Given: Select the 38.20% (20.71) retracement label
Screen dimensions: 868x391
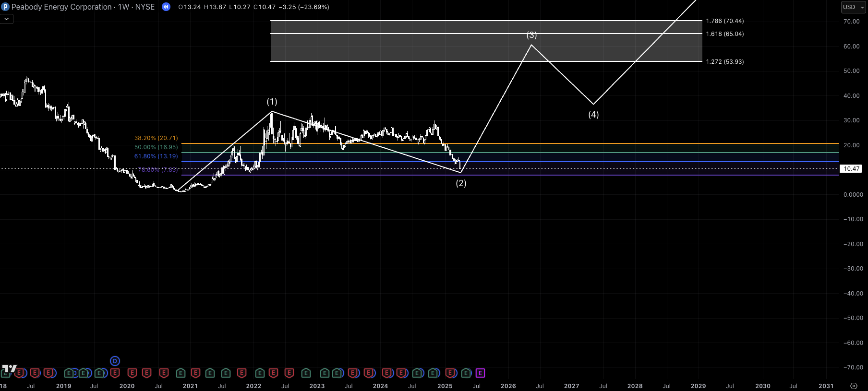Looking at the screenshot, I should pos(156,138).
